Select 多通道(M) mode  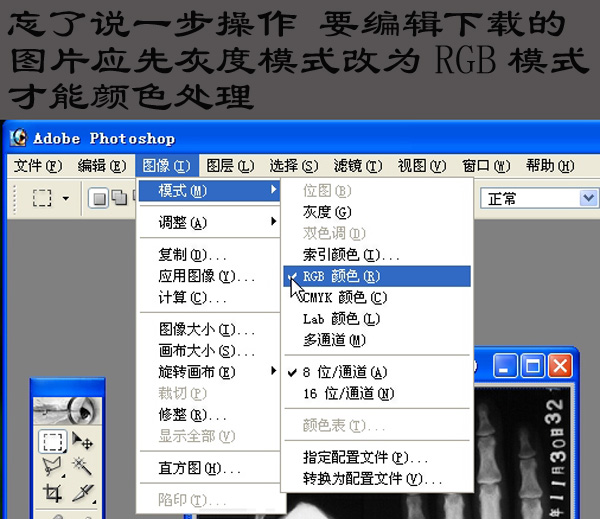coord(377,340)
